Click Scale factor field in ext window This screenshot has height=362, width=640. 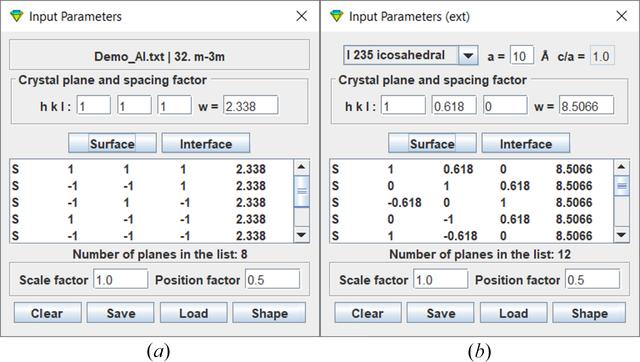point(441,280)
